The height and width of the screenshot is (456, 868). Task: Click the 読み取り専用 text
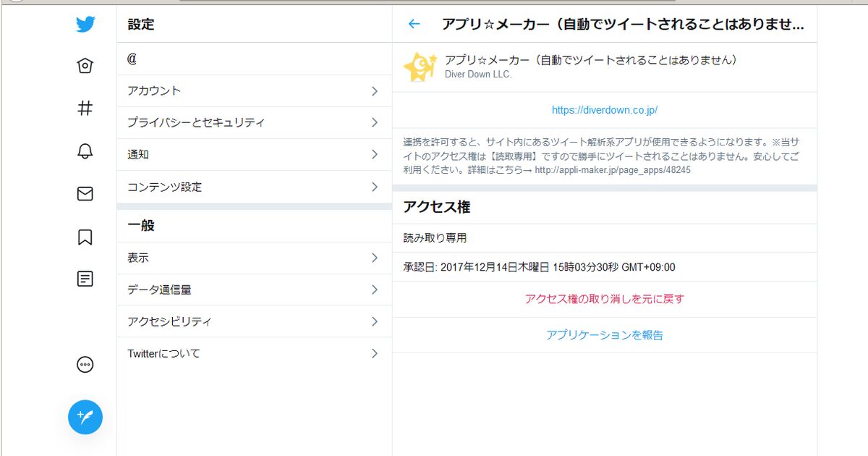[435, 237]
